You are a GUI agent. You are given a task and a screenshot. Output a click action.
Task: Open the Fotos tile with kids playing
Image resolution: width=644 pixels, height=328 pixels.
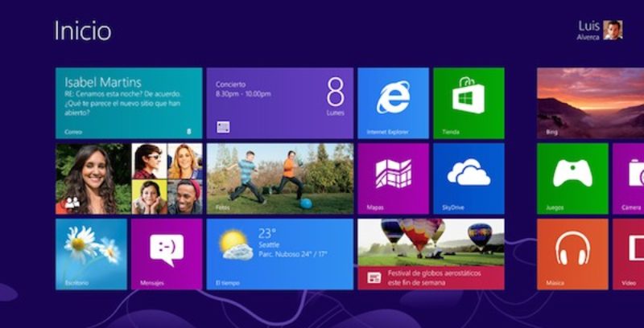(x=279, y=178)
